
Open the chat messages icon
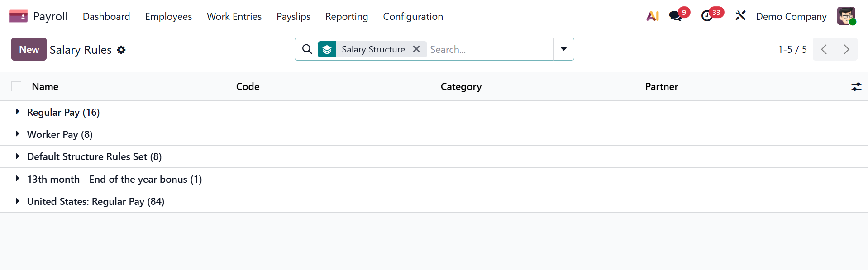pos(676,16)
